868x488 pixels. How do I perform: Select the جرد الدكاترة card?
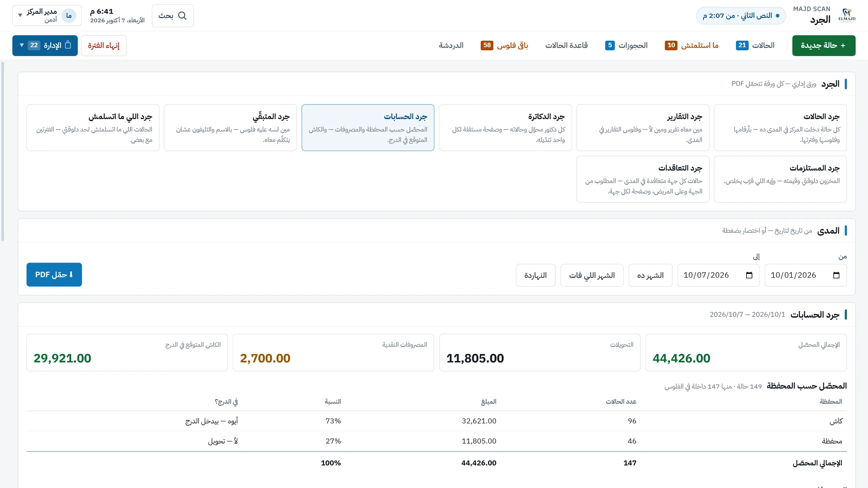click(505, 127)
